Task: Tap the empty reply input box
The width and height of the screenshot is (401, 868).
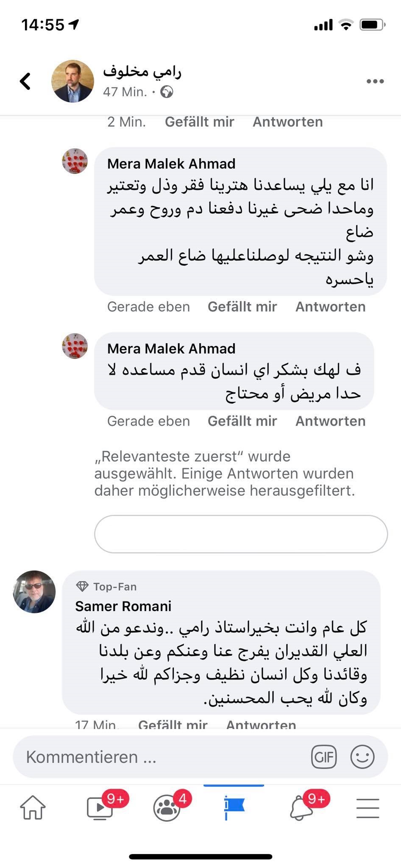Action: [241, 534]
